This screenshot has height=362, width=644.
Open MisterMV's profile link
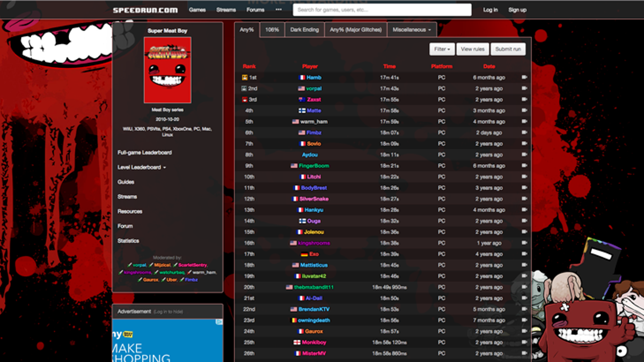tap(314, 353)
